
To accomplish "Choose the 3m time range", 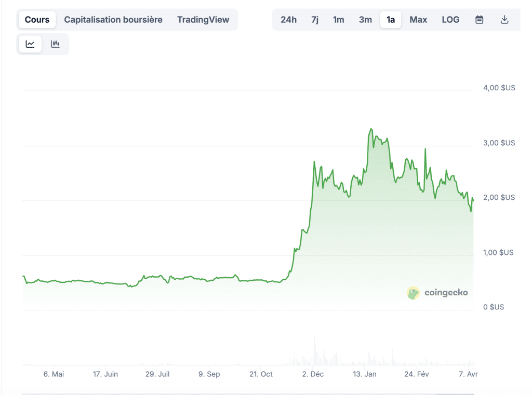I will click(x=365, y=20).
